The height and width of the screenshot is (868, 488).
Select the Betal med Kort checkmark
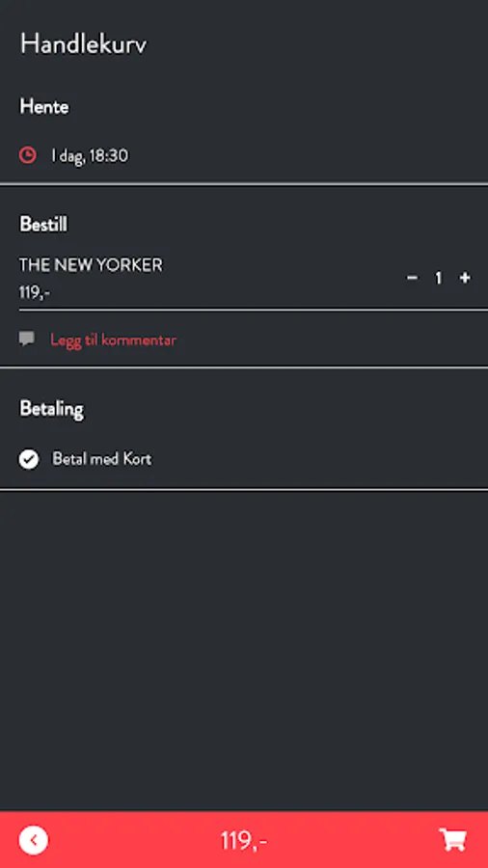tap(29, 459)
